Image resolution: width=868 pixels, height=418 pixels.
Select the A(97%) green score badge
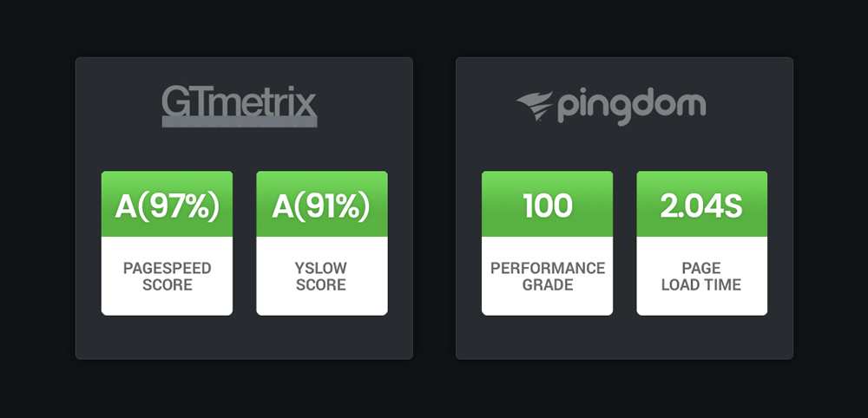167,205
